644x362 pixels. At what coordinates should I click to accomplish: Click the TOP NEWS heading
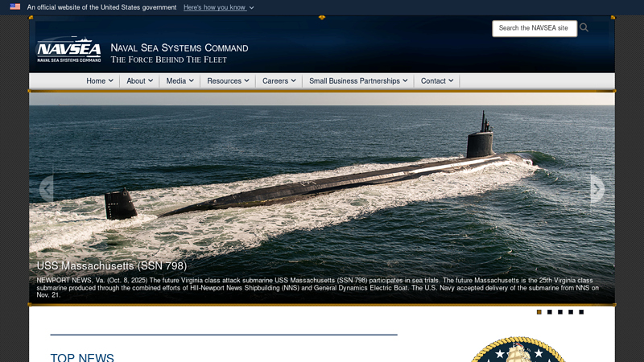pyautogui.click(x=82, y=357)
